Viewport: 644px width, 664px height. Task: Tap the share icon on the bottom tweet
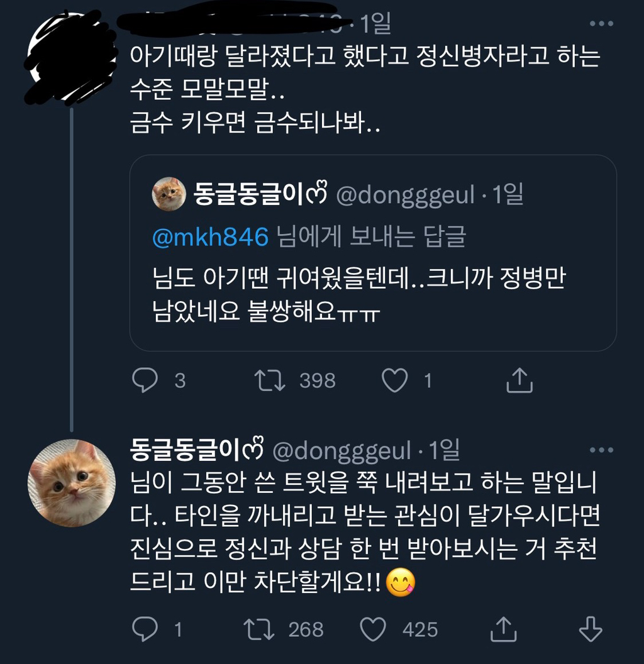[503, 629]
